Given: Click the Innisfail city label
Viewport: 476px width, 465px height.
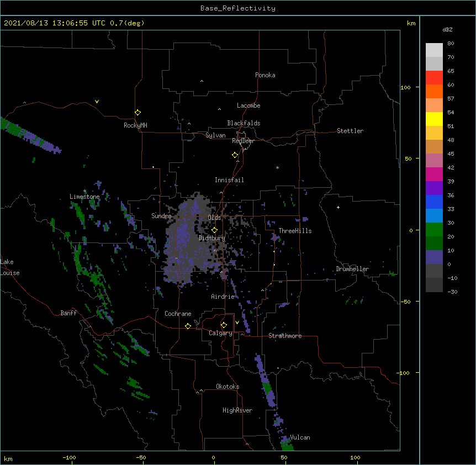Looking at the screenshot, I should pyautogui.click(x=229, y=180).
